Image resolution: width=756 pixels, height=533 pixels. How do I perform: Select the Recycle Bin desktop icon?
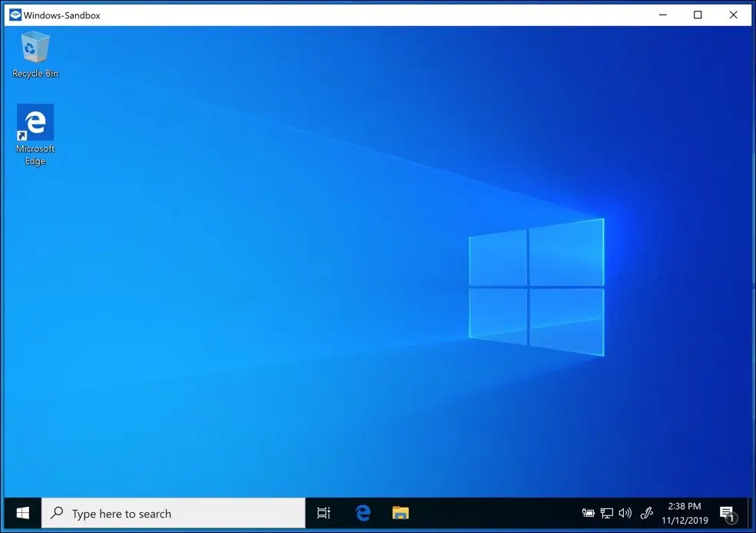[35, 54]
